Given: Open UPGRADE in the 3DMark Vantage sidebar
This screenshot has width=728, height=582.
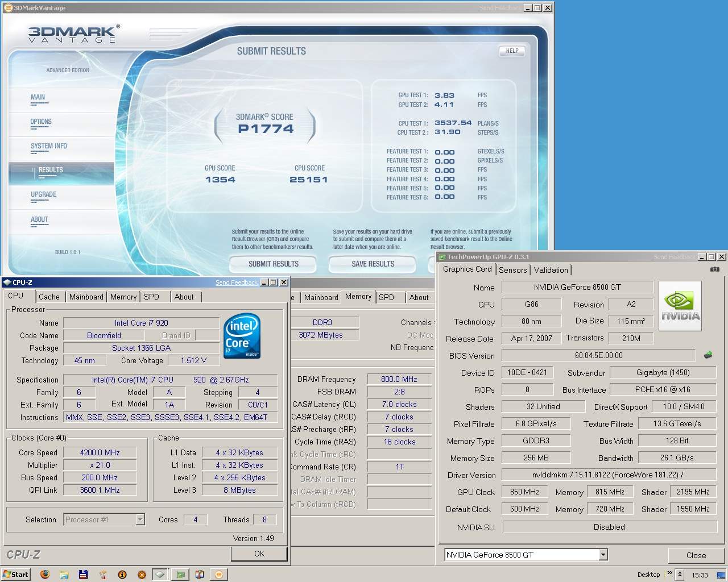Looking at the screenshot, I should 44,194.
